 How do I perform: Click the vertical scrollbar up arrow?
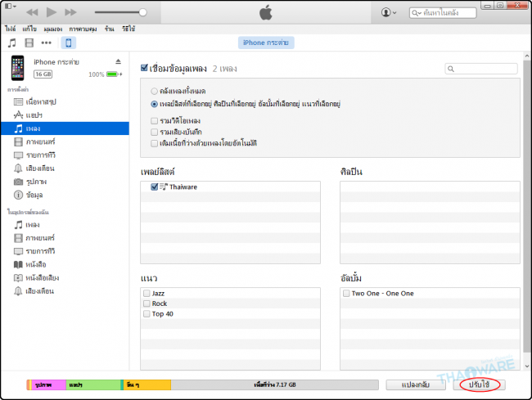point(527,56)
